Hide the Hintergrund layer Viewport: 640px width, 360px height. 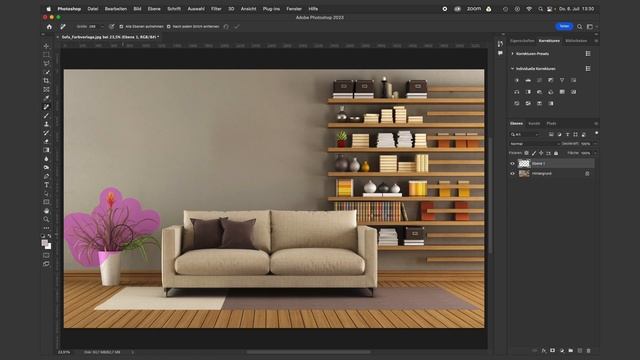[513, 173]
